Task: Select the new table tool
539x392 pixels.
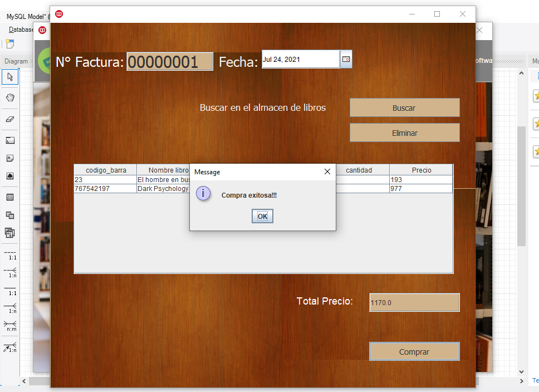Action: [10, 197]
